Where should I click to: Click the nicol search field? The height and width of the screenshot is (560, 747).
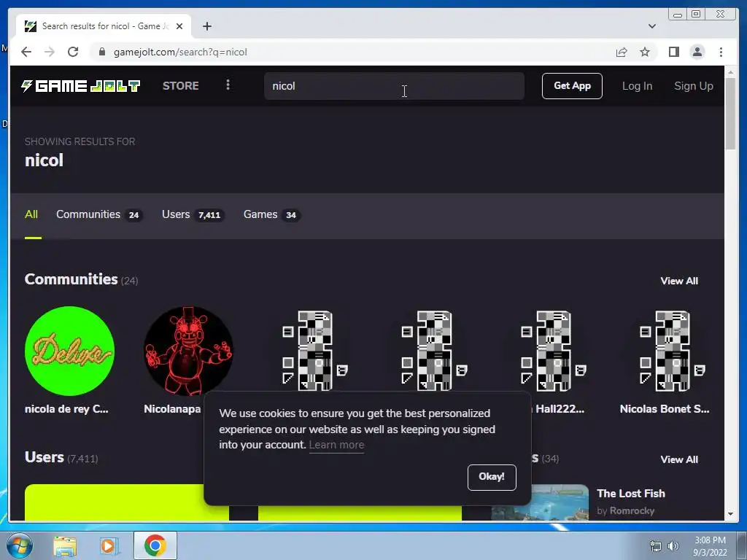394,86
